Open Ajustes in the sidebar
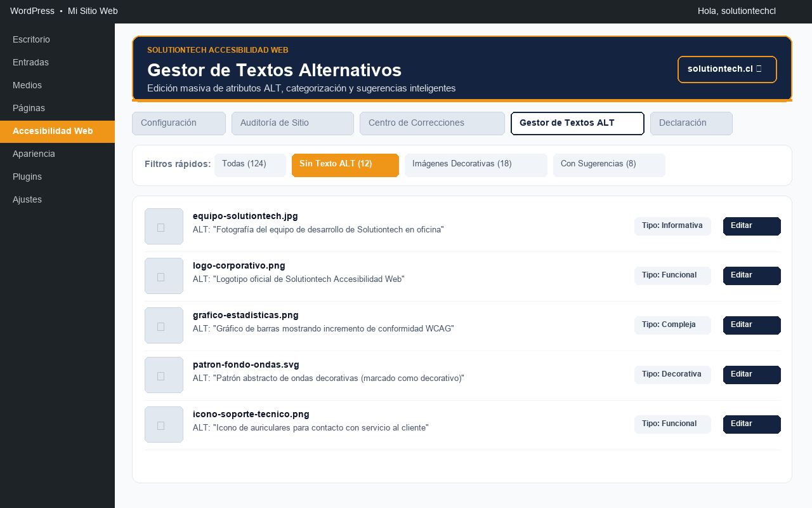The image size is (812, 508). (57, 199)
